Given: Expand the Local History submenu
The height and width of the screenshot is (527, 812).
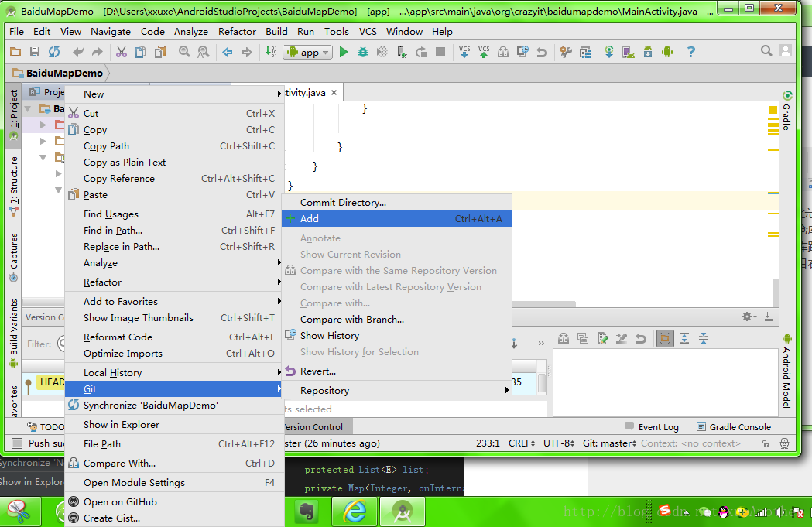Looking at the screenshot, I should pos(175,373).
